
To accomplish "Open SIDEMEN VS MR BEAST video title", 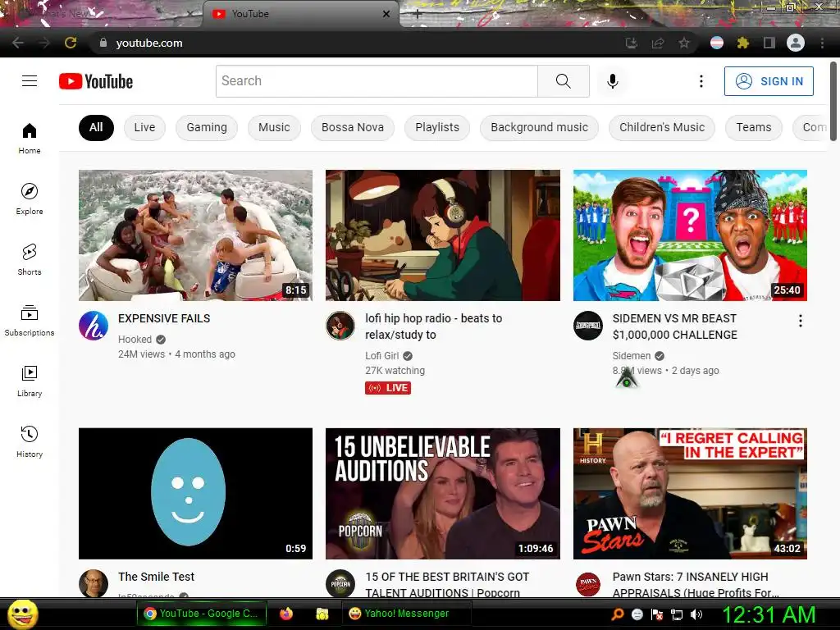I will (675, 326).
